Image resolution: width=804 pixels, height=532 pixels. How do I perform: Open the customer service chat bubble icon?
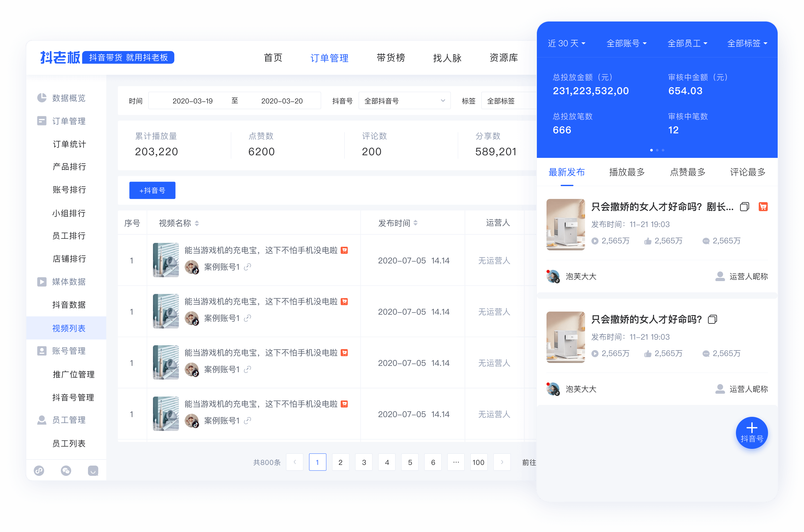click(93, 471)
